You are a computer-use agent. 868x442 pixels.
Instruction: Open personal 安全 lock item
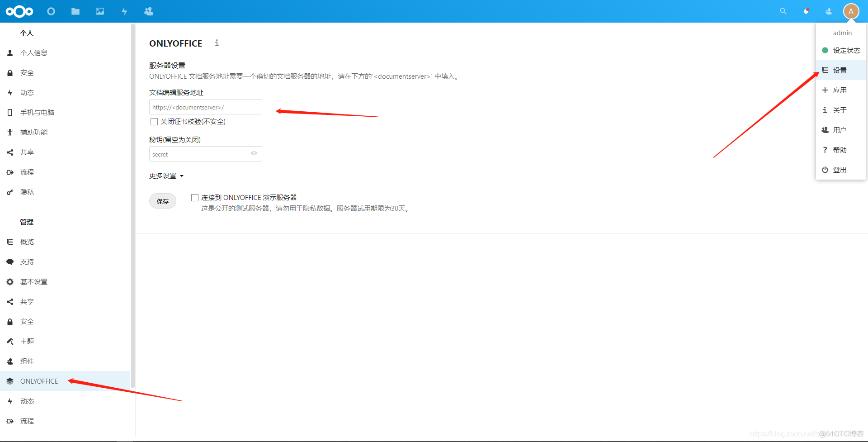(65, 72)
